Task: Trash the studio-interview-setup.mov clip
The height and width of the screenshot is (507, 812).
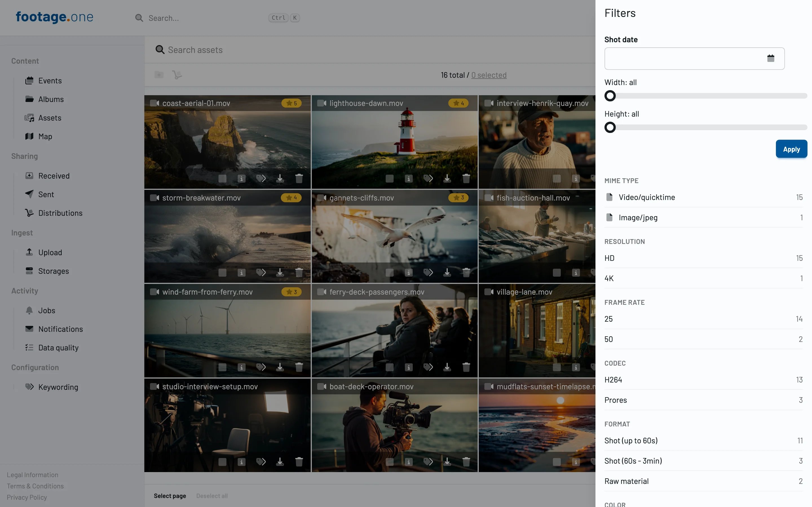Action: (299, 462)
